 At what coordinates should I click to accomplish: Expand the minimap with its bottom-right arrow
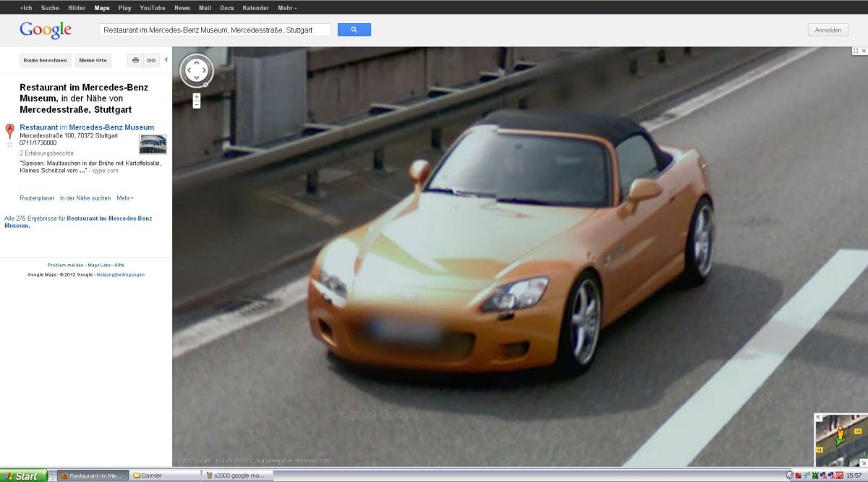pyautogui.click(x=863, y=462)
